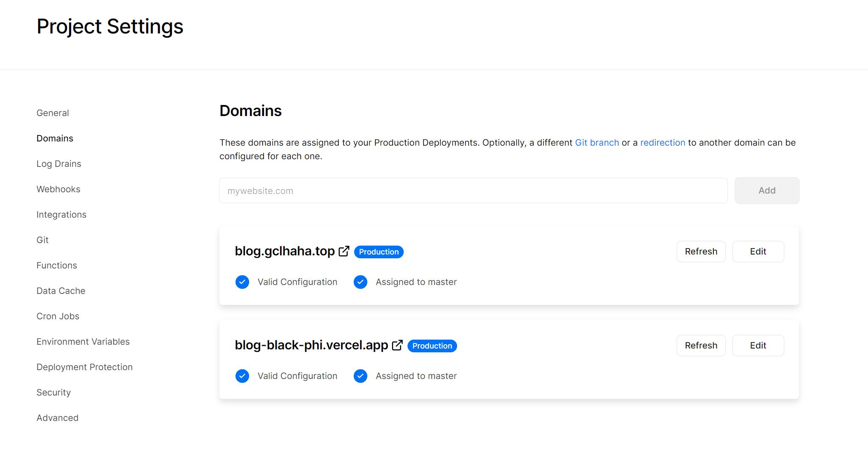Open the redirection documentation link
This screenshot has width=868, height=462.
coord(663,143)
